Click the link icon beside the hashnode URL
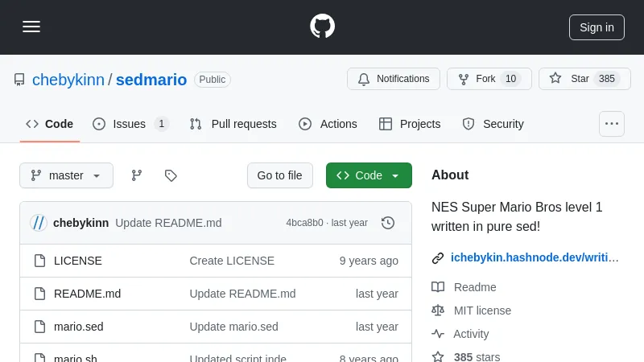Viewport: 644px width, 362px height. (x=438, y=258)
